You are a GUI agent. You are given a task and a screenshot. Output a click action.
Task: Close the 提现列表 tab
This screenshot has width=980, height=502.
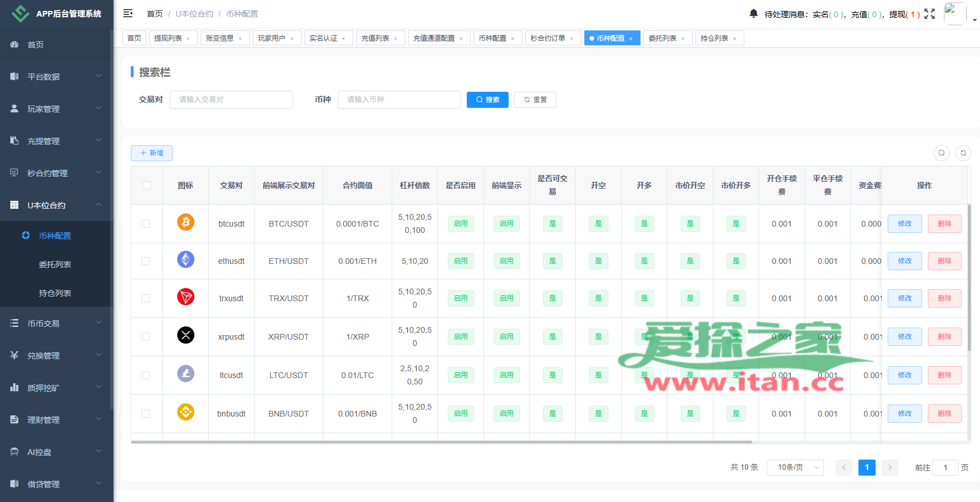point(188,38)
